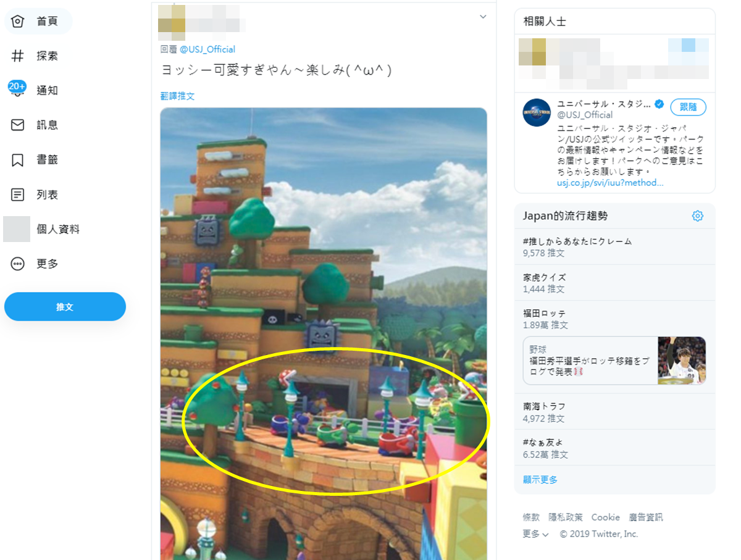This screenshot has height=560, width=741.
Task: Open 隱私政策 footer link
Action: 566,517
